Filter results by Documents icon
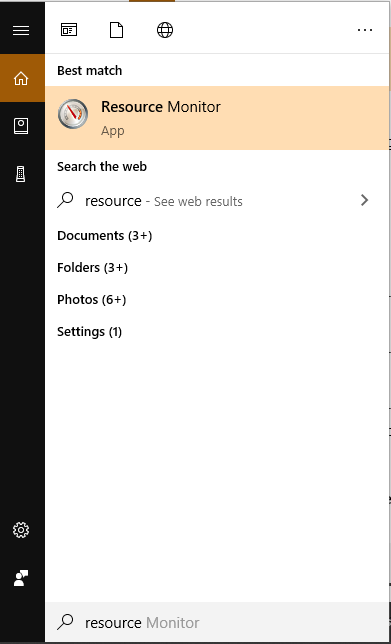Screen dimensions: 391x644 tap(117, 30)
